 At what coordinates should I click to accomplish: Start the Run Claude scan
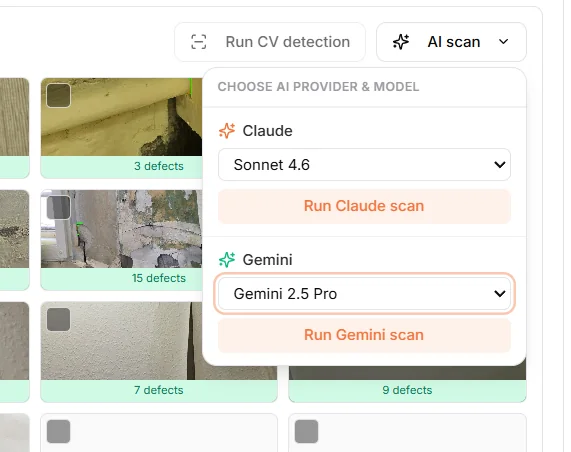click(364, 206)
